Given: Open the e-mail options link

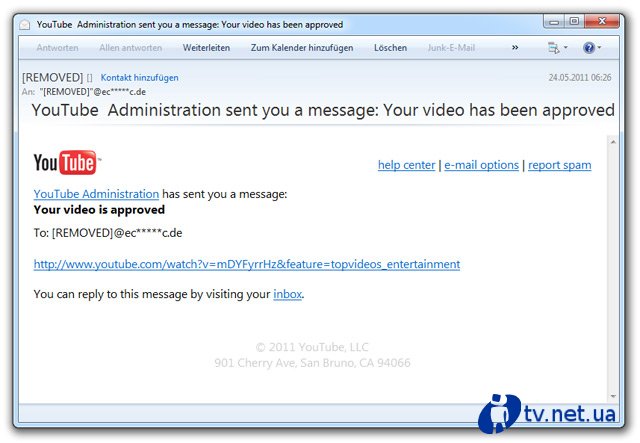Looking at the screenshot, I should [481, 165].
